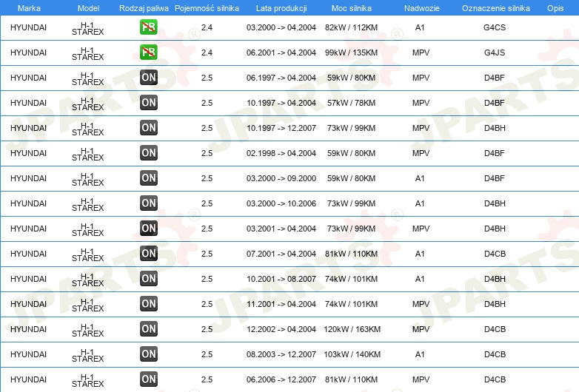Click the Moc silnika column header
The height and width of the screenshot is (392, 579).
[352, 7]
